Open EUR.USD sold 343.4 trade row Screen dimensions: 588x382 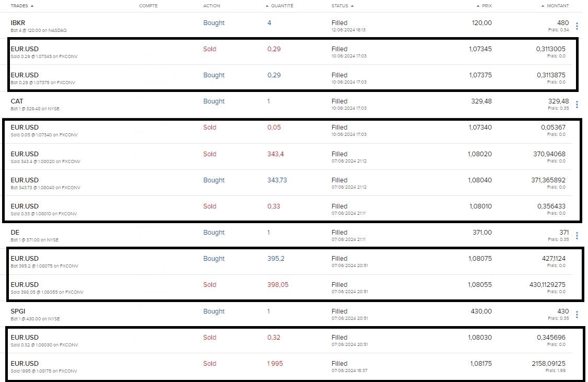pos(291,157)
